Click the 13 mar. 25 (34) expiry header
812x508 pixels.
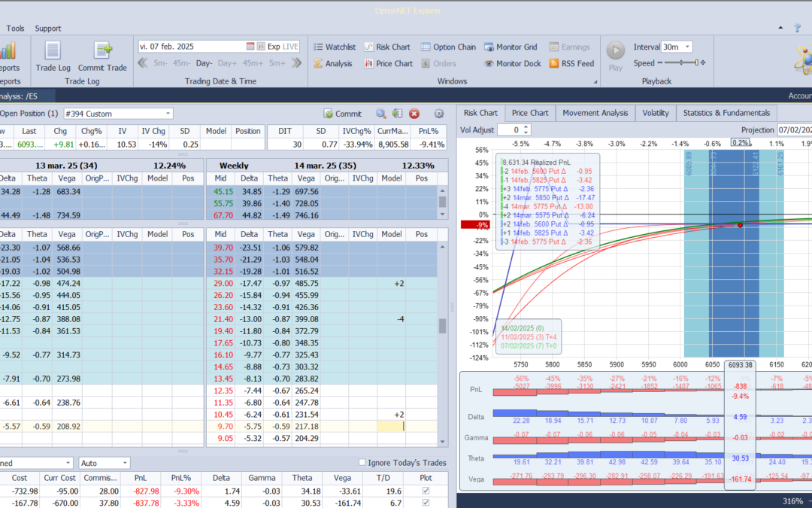coord(66,166)
